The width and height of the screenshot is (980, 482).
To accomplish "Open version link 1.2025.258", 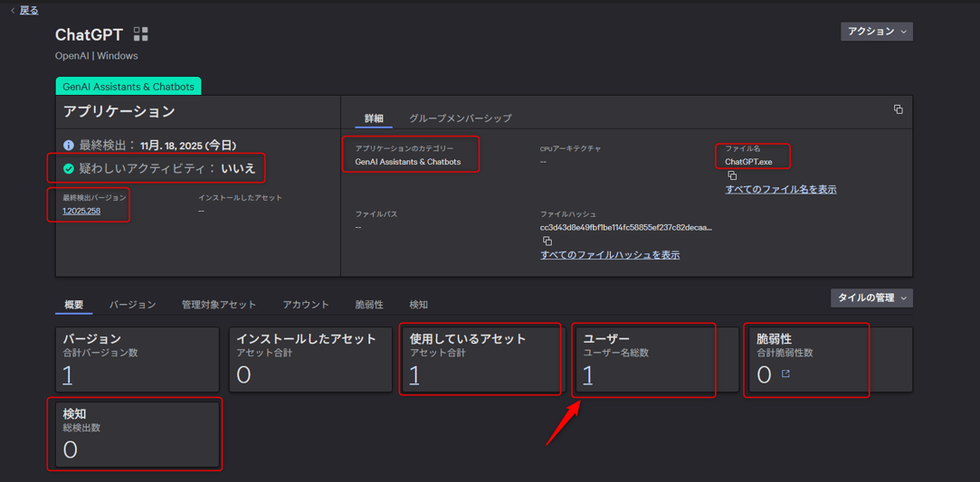I will (x=81, y=211).
